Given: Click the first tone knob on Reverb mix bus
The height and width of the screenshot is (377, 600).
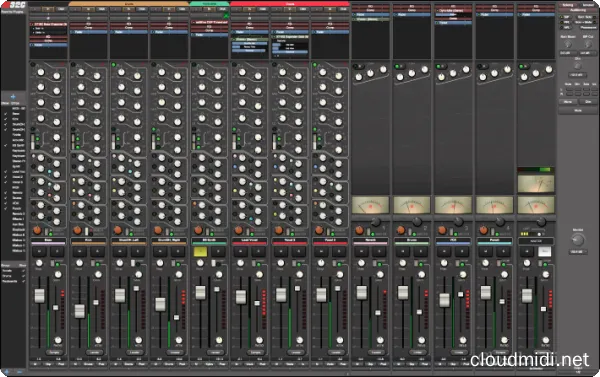Looking at the screenshot, I should point(359,77).
